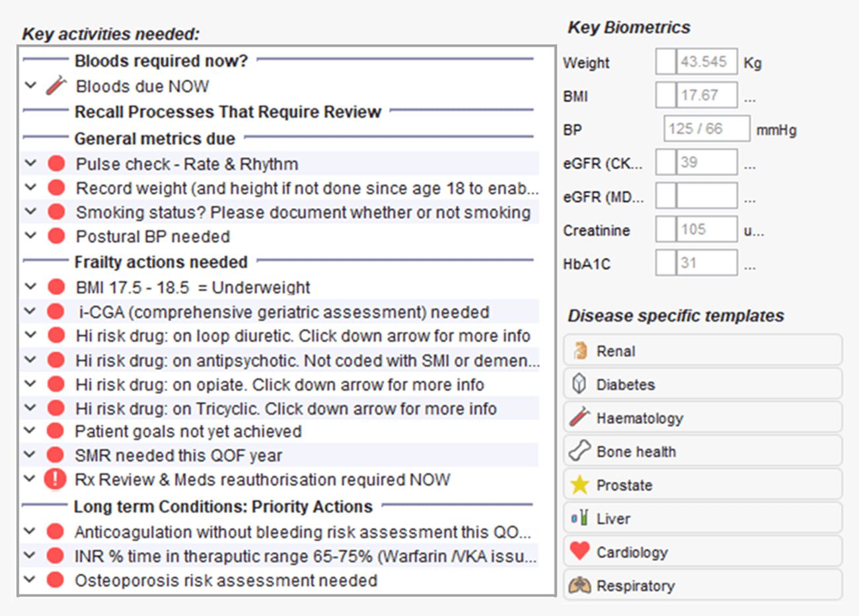The height and width of the screenshot is (616, 859).
Task: Click the kidney icon on Renal template
Action: 580,351
